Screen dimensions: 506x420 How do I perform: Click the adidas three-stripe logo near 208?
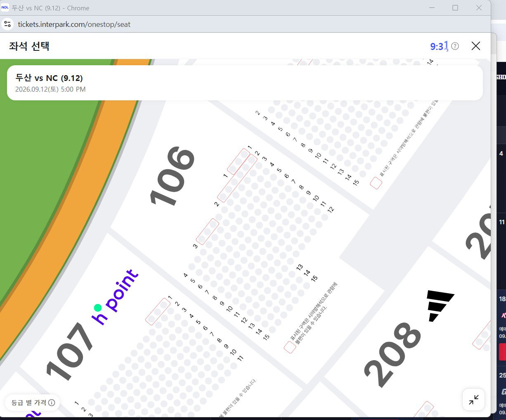[440, 305]
